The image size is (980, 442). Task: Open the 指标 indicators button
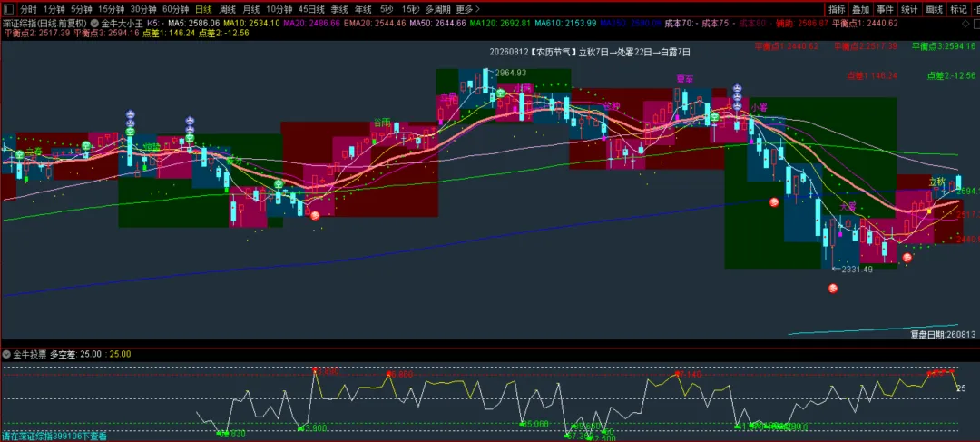[837, 9]
